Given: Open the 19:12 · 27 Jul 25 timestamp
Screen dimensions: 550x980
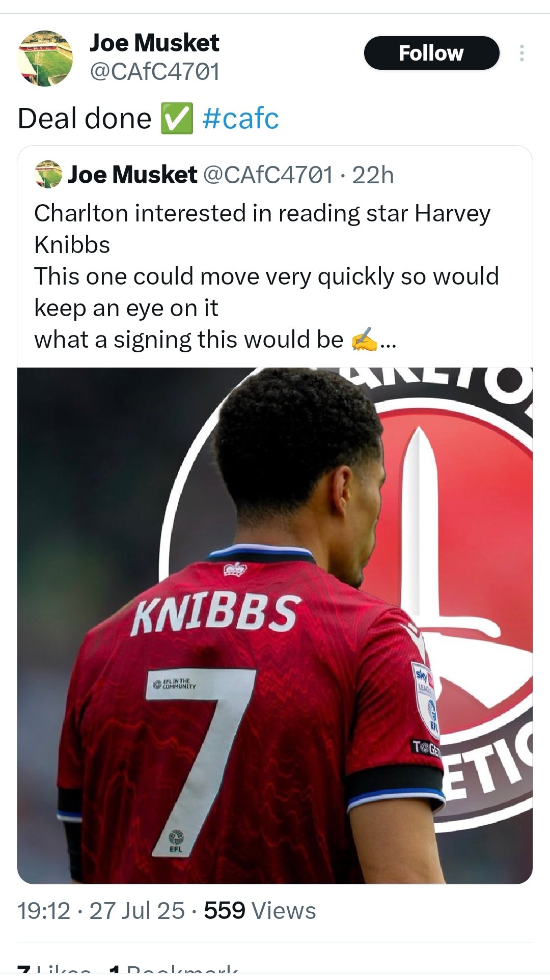Looking at the screenshot, I should 101,911.
